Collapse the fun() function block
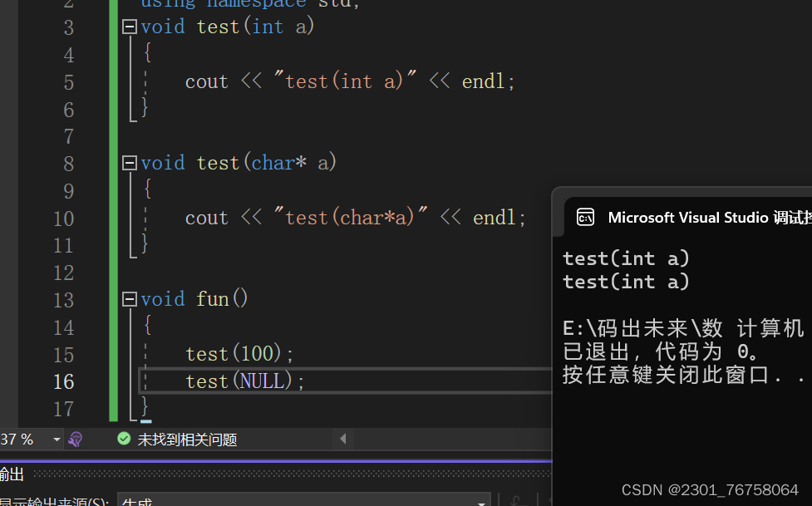Viewport: 812px width, 506px height. point(129,299)
